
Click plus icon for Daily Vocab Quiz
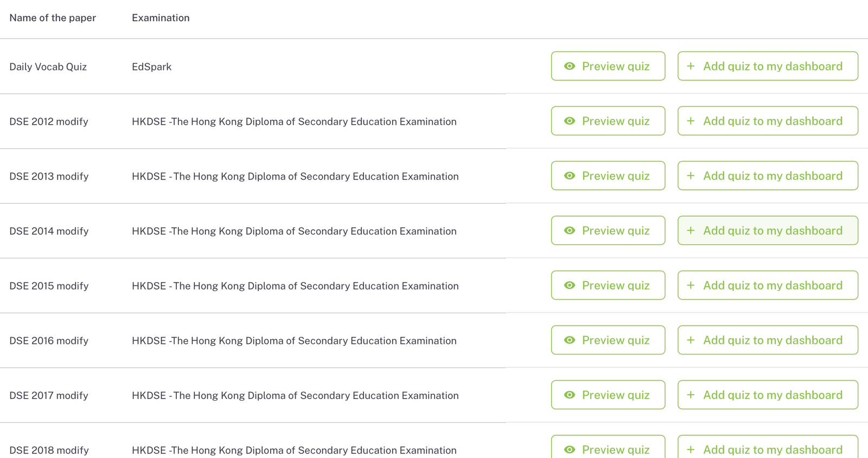point(691,66)
